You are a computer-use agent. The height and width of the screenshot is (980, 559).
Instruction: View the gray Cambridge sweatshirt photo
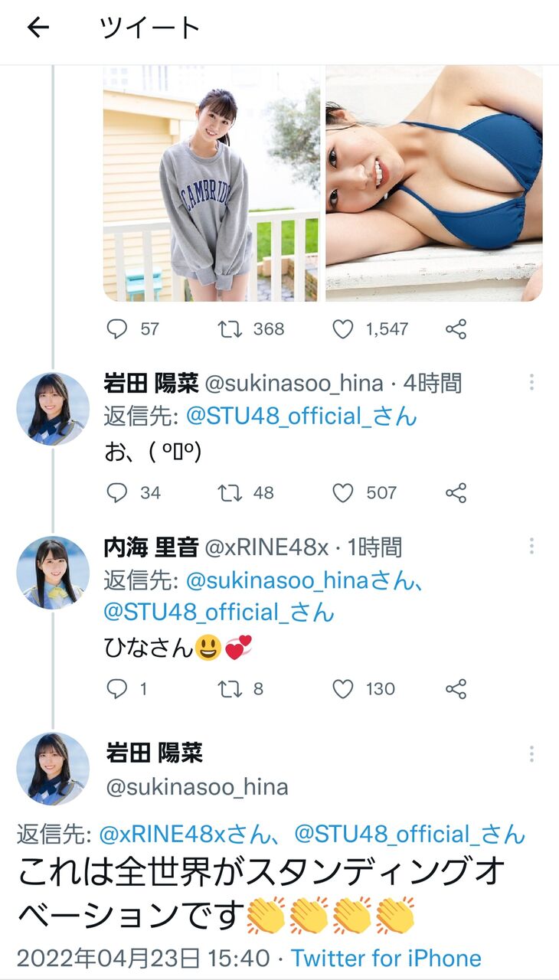(x=211, y=183)
